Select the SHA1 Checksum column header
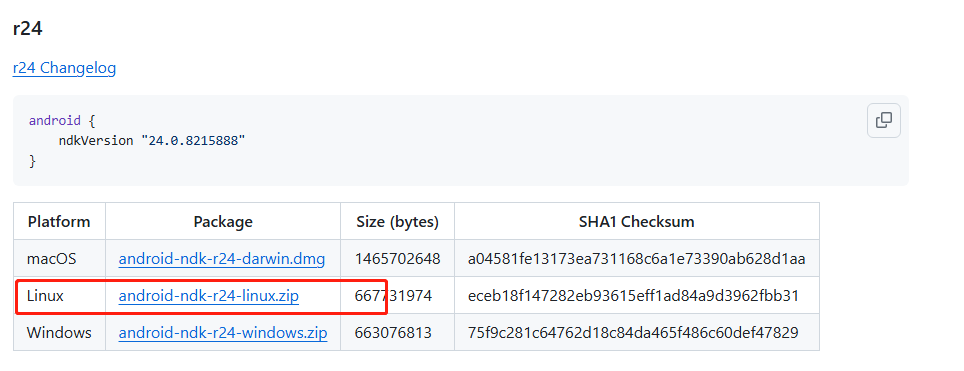 pyautogui.click(x=637, y=221)
